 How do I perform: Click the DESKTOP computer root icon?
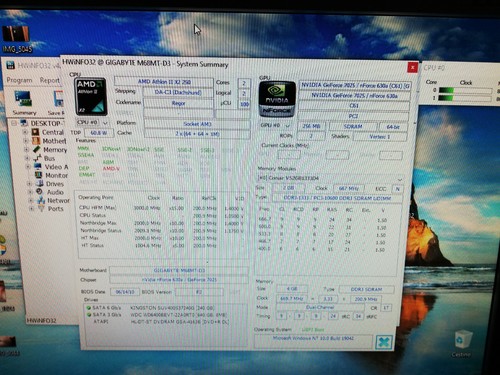pyautogui.click(x=24, y=123)
